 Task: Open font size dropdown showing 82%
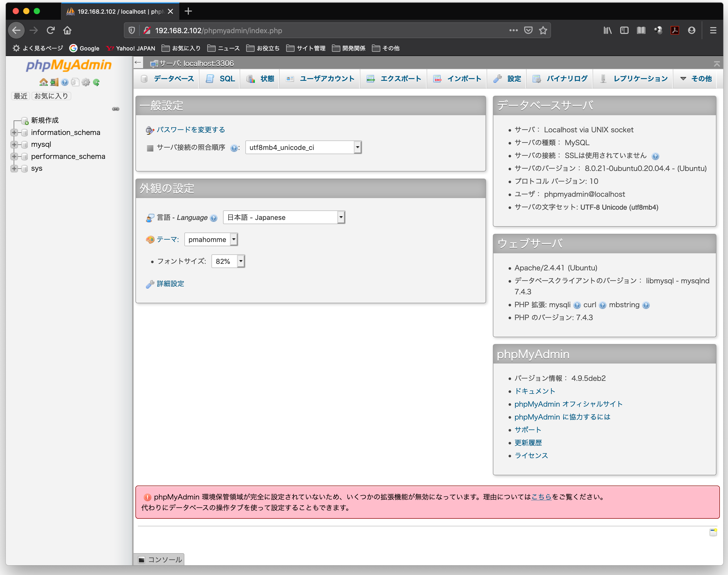coord(228,261)
